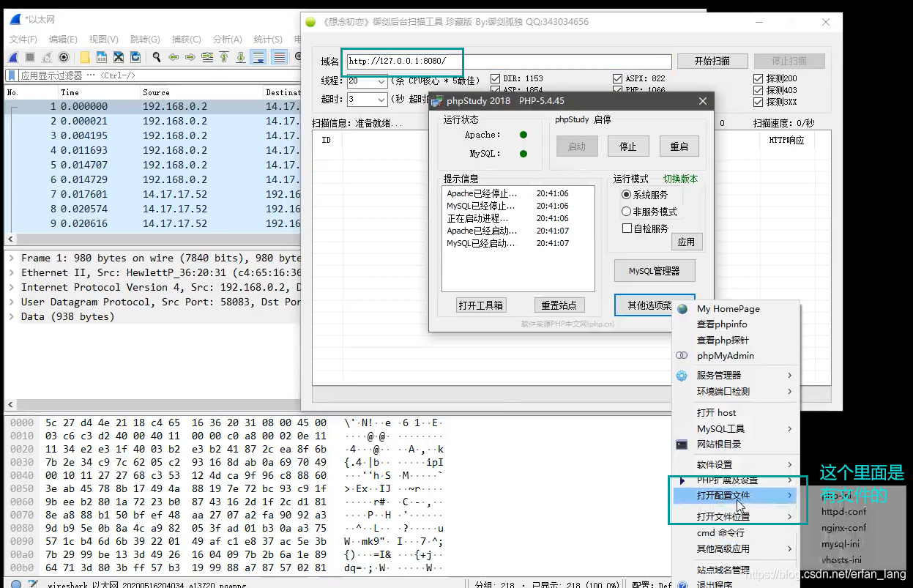Expand Internet Protocol Version 4 row

coord(12,287)
